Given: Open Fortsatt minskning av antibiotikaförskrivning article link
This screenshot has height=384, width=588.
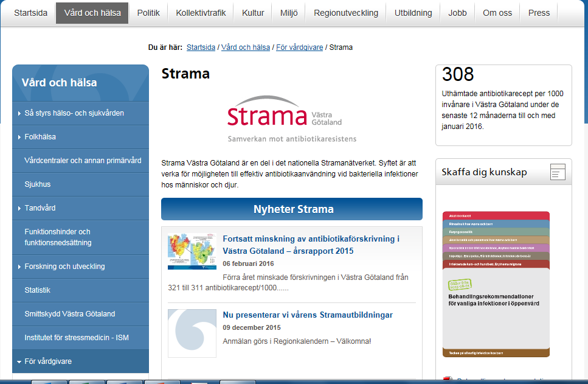Looking at the screenshot, I should coord(311,245).
